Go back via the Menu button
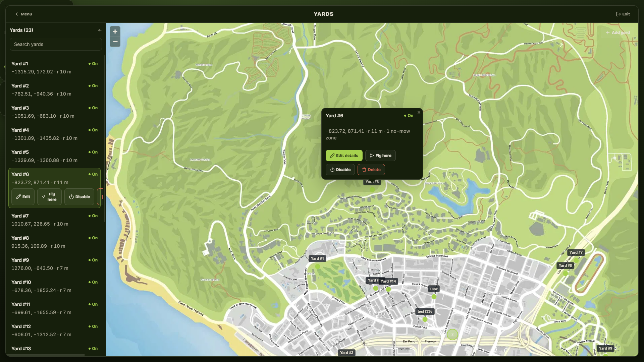Viewport: 644px width, 362px height. pyautogui.click(x=23, y=14)
